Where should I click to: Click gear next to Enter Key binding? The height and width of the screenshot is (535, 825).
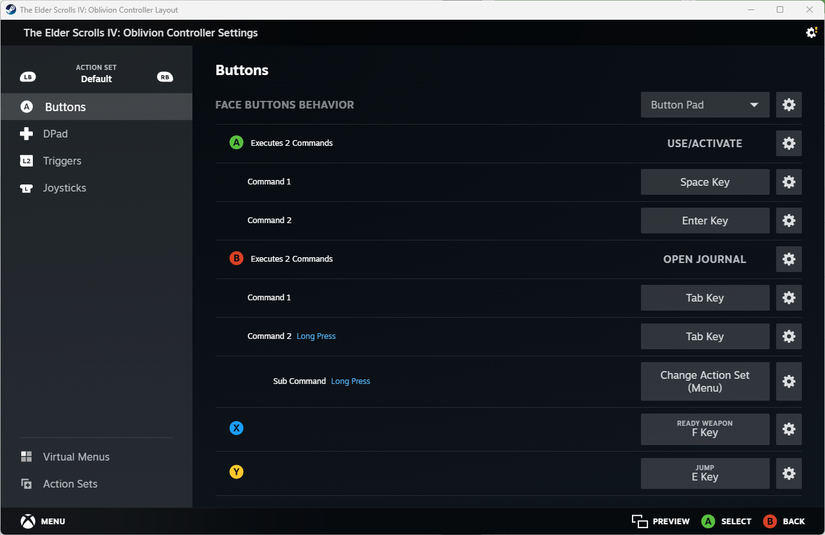click(788, 220)
